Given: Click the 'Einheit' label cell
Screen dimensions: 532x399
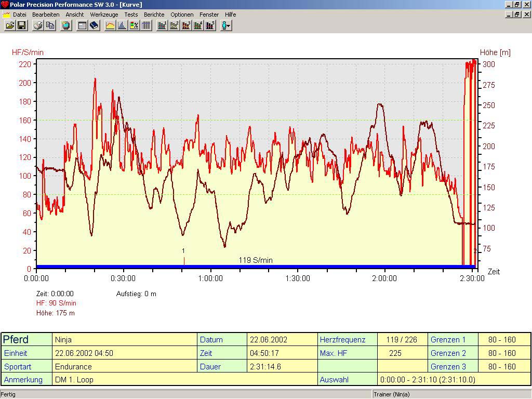Looking at the screenshot, I should click(x=27, y=353).
